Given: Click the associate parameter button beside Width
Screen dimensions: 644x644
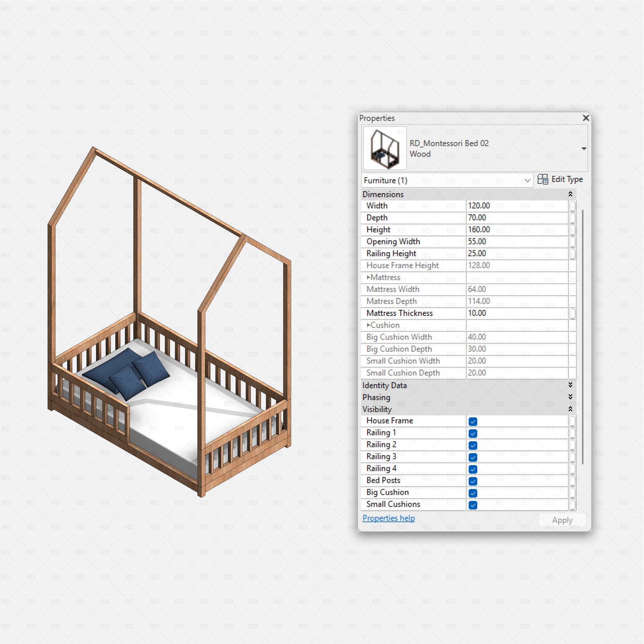Looking at the screenshot, I should coord(572,206).
